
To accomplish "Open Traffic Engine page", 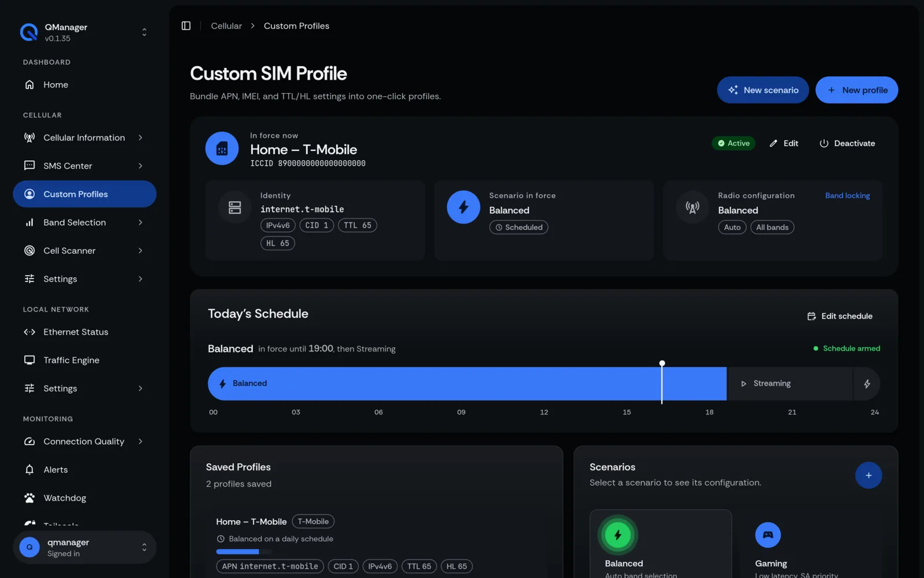I will pos(84,360).
